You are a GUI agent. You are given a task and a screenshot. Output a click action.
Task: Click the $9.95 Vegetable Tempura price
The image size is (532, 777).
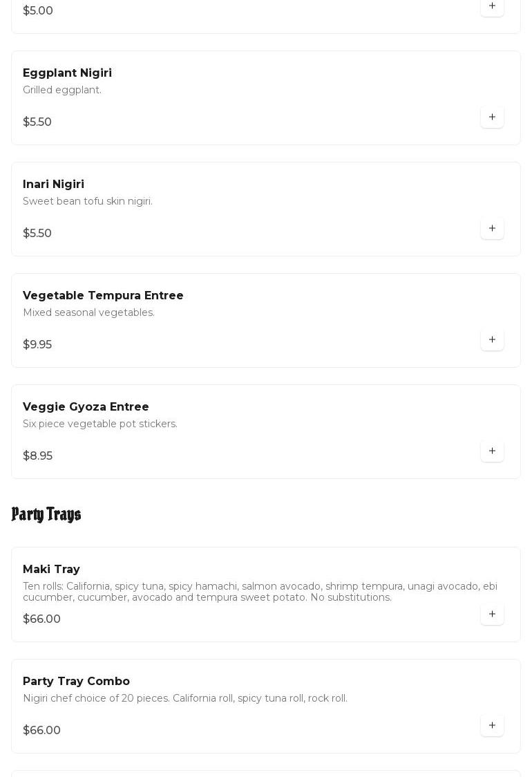pyautogui.click(x=37, y=345)
